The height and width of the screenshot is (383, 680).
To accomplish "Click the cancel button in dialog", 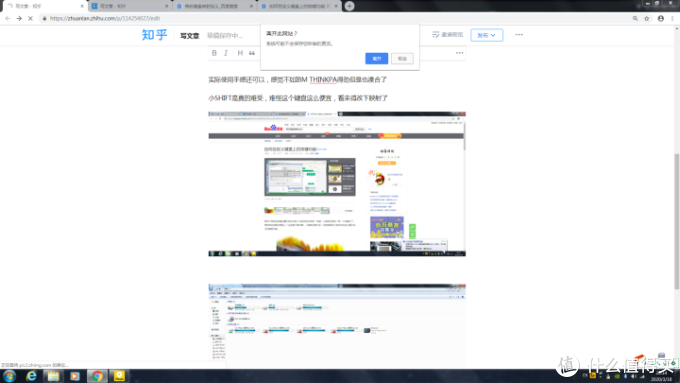I will 402,59.
